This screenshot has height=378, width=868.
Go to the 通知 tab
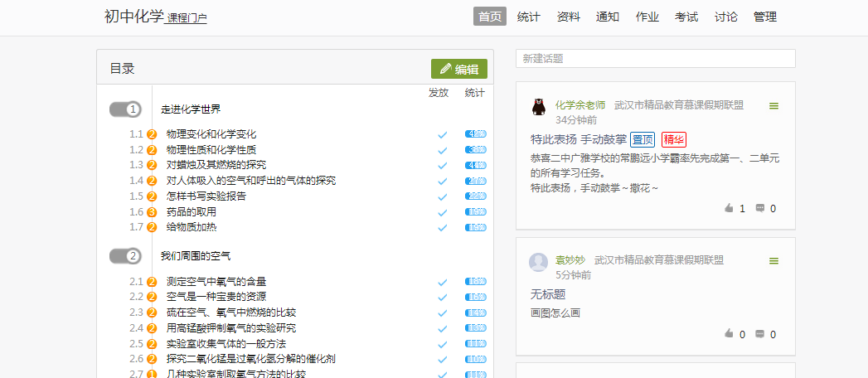[608, 17]
